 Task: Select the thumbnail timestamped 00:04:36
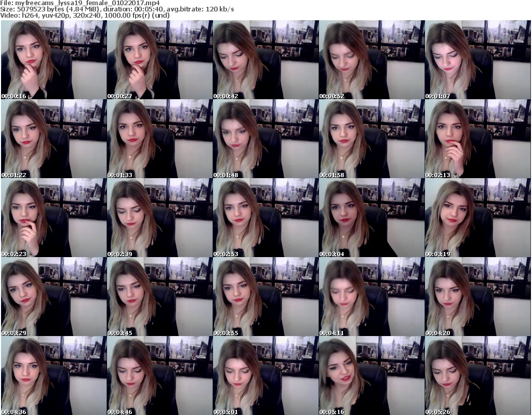tap(54, 376)
